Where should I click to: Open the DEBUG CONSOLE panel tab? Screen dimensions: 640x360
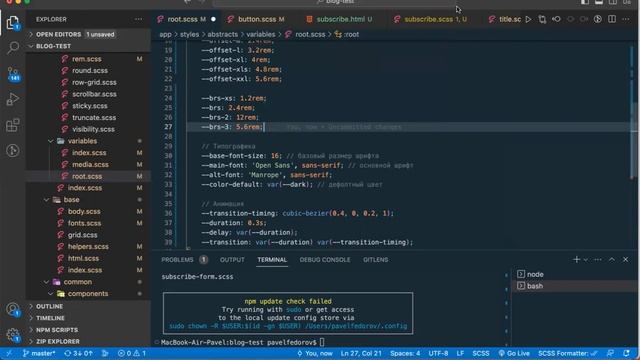(x=325, y=260)
